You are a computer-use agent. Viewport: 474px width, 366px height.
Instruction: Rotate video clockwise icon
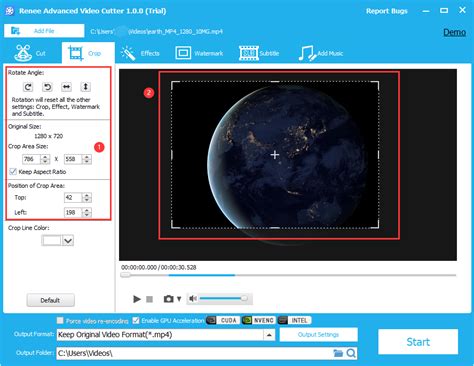pyautogui.click(x=28, y=87)
